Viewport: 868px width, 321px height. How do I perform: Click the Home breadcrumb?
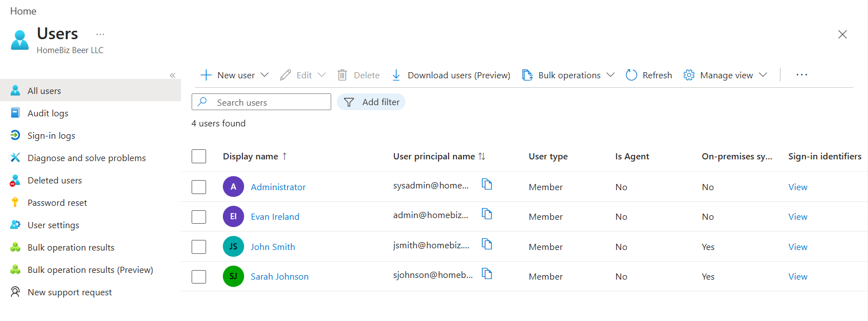23,11
